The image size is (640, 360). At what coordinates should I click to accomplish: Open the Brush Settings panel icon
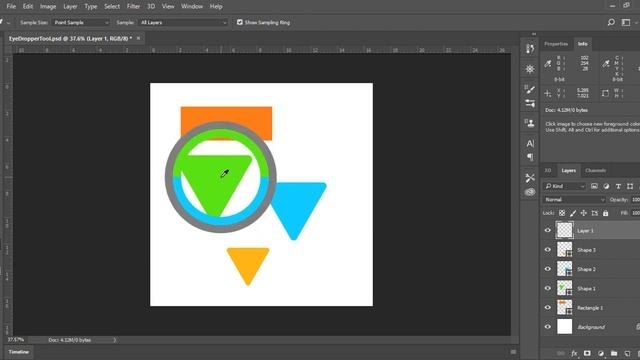[530, 89]
